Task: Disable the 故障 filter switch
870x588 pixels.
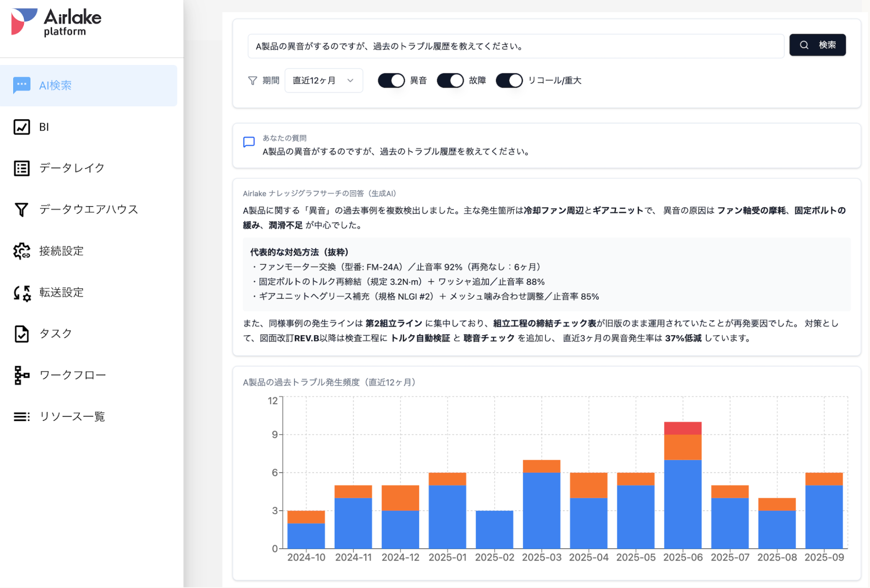Action: point(450,80)
